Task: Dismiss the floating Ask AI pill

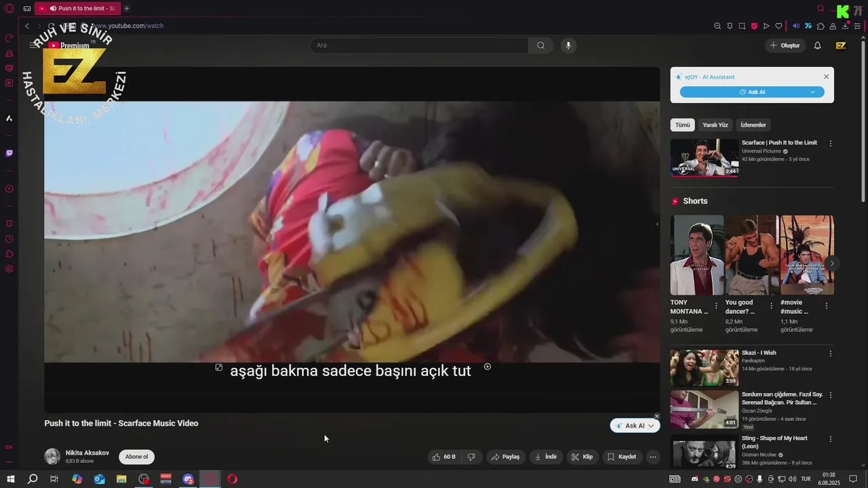Action: pyautogui.click(x=656, y=416)
